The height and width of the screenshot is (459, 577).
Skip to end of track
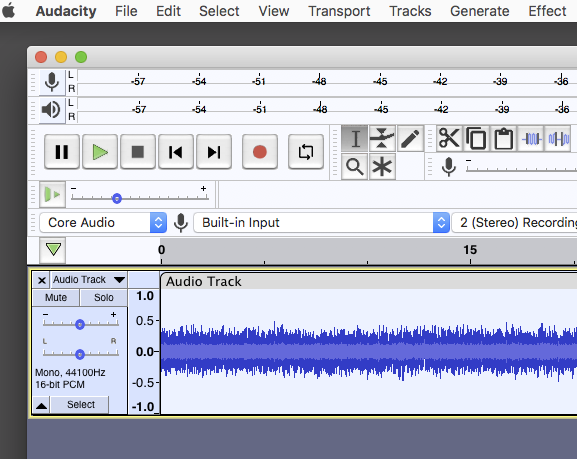pyautogui.click(x=214, y=152)
